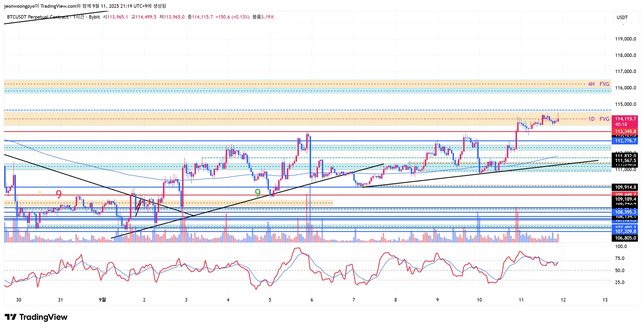
Task: Select the 1D FVG zone label
Action: 599,119
